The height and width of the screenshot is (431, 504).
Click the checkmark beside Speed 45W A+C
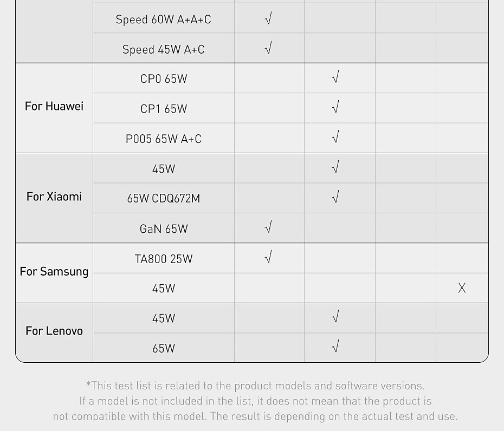[268, 49]
